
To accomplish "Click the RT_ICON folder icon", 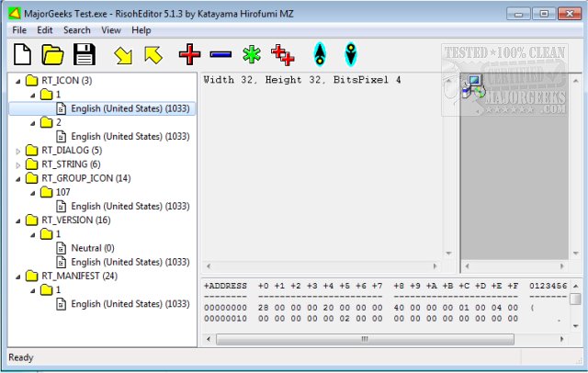I will click(32, 80).
